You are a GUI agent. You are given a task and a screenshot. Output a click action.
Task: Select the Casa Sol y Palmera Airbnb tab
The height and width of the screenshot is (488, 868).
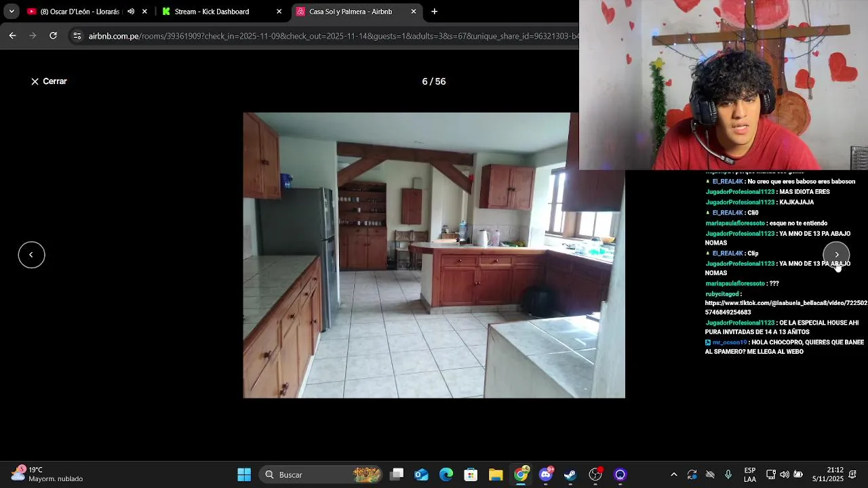pyautogui.click(x=351, y=12)
